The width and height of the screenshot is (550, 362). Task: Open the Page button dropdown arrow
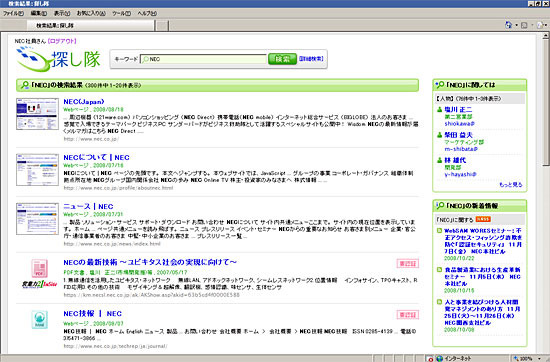546,25
